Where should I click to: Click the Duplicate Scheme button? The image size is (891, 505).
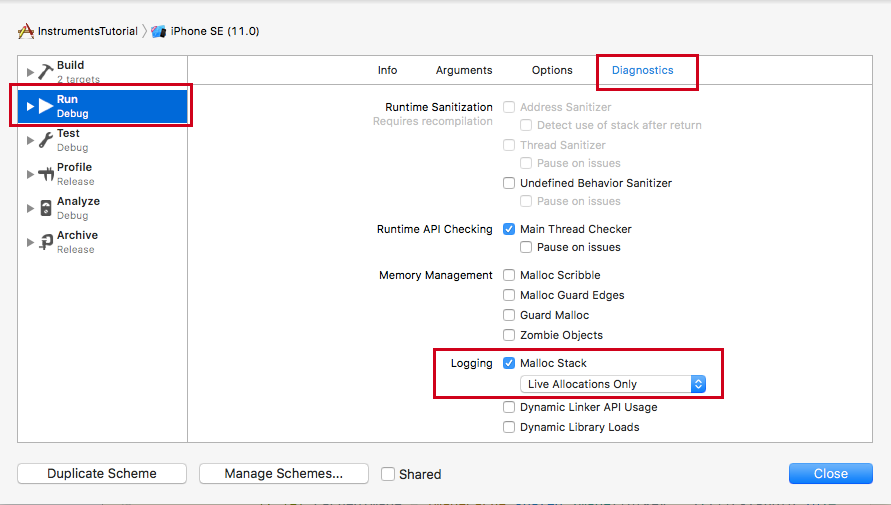pyautogui.click(x=102, y=473)
